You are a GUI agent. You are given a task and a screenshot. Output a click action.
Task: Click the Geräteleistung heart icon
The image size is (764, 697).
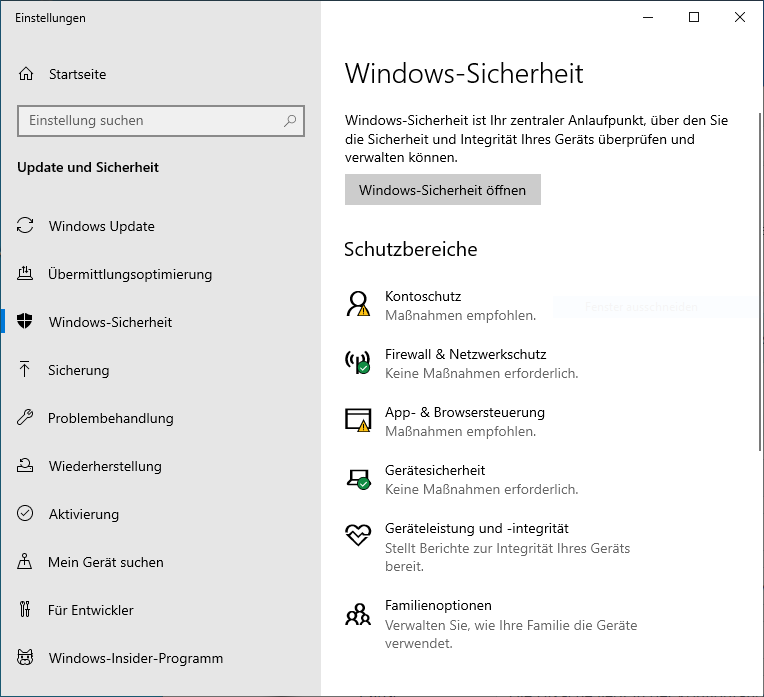(358, 535)
